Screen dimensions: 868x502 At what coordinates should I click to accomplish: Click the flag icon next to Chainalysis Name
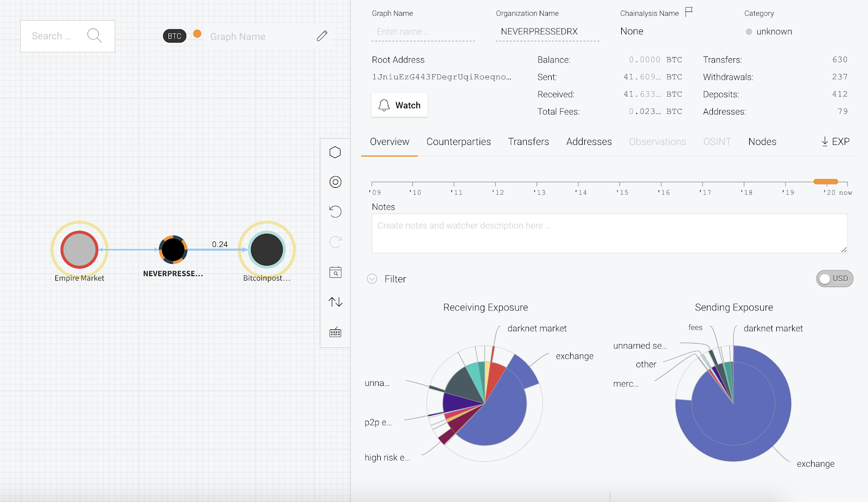coord(689,12)
